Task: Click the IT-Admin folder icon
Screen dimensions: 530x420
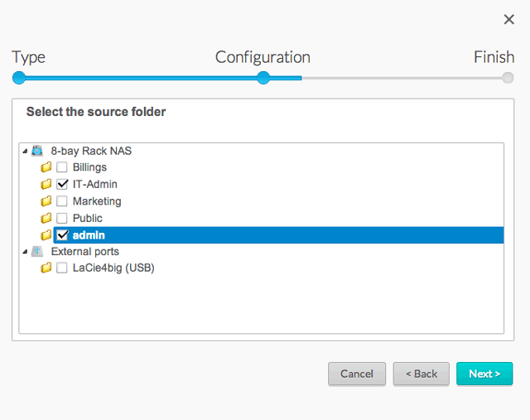Action: tap(46, 184)
